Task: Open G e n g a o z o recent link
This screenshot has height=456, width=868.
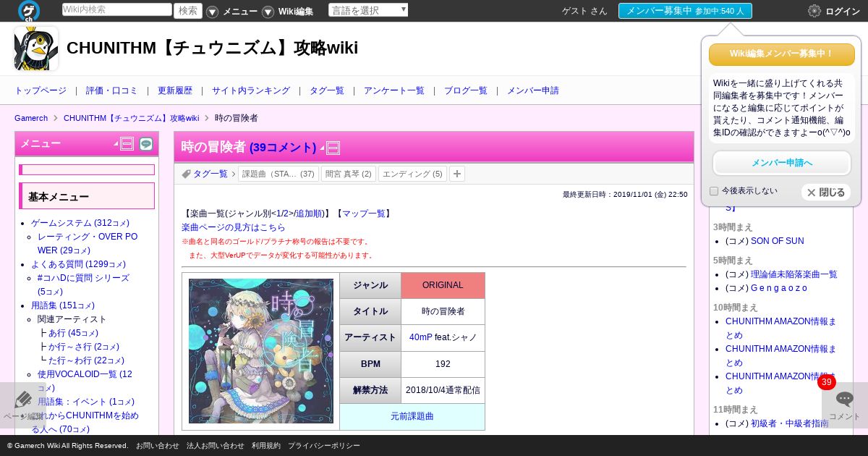Action: click(x=779, y=288)
